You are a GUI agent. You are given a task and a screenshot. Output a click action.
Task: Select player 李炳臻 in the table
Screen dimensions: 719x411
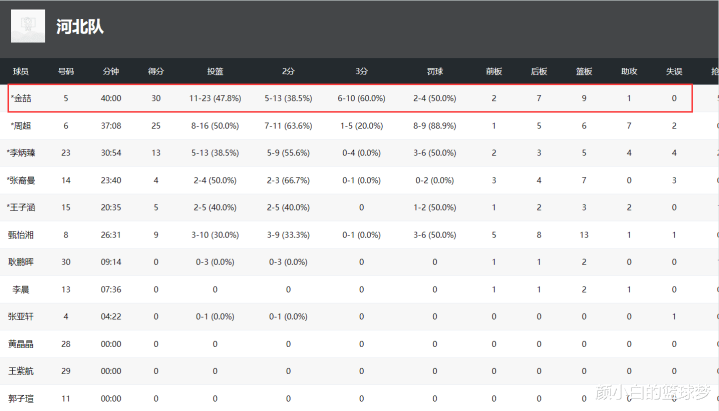coord(22,153)
